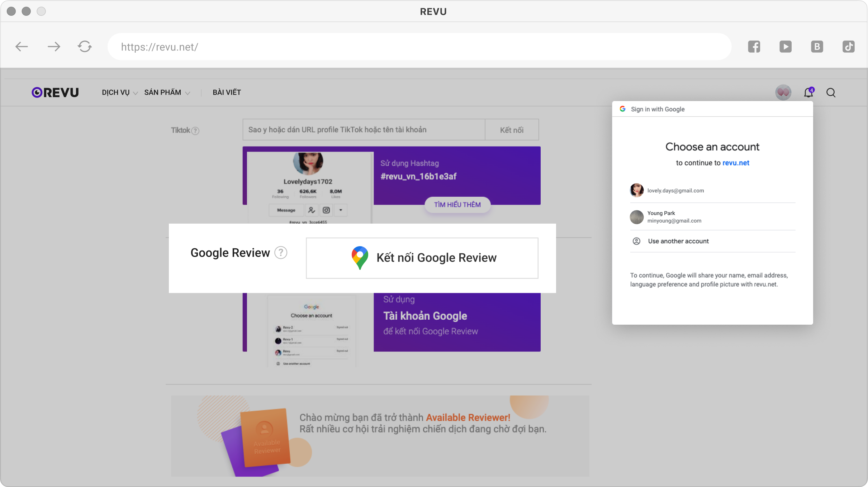Choose the Young Park account

coord(674,217)
